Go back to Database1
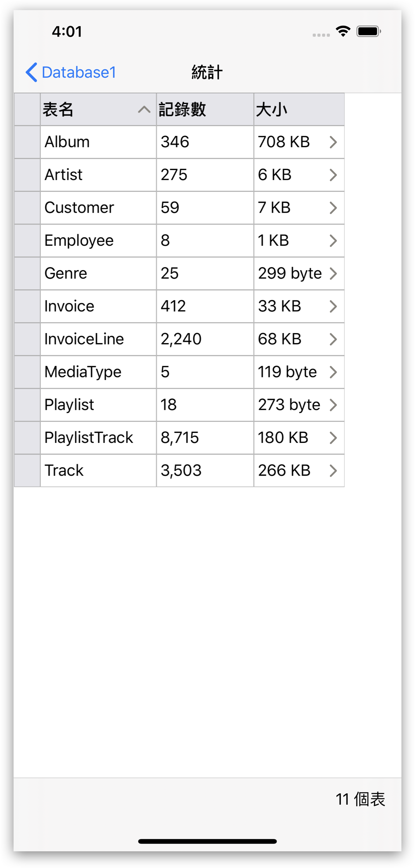The image size is (415, 868). (x=71, y=72)
